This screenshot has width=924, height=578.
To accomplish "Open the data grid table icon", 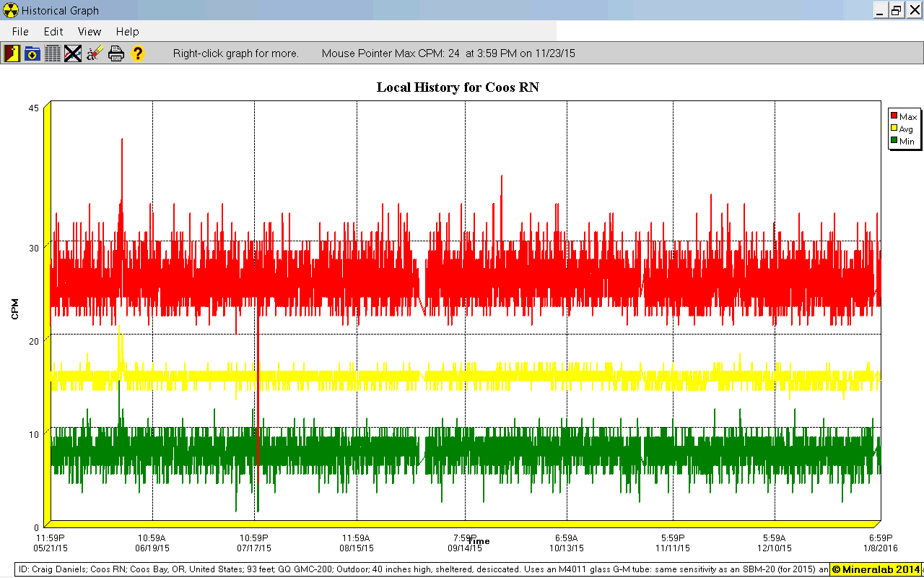I will pyautogui.click(x=53, y=53).
